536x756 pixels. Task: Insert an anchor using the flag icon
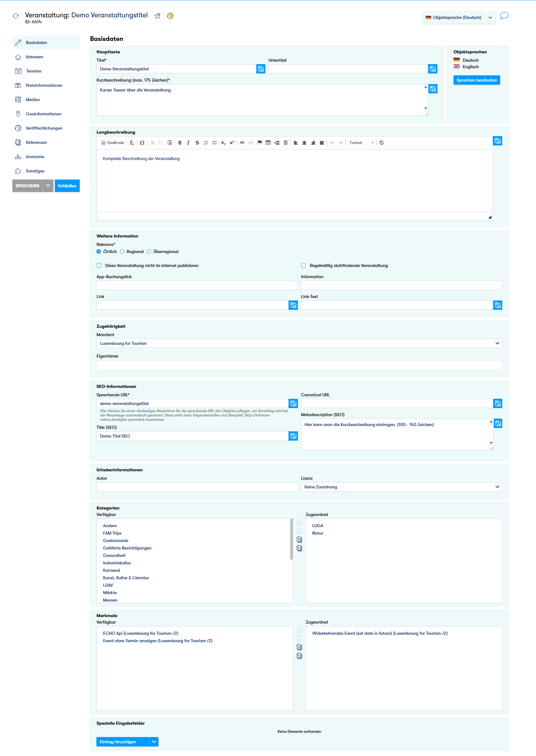(x=259, y=143)
